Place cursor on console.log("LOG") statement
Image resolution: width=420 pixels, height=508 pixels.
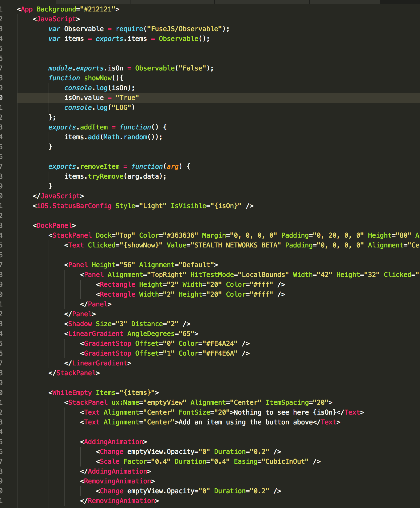99,108
